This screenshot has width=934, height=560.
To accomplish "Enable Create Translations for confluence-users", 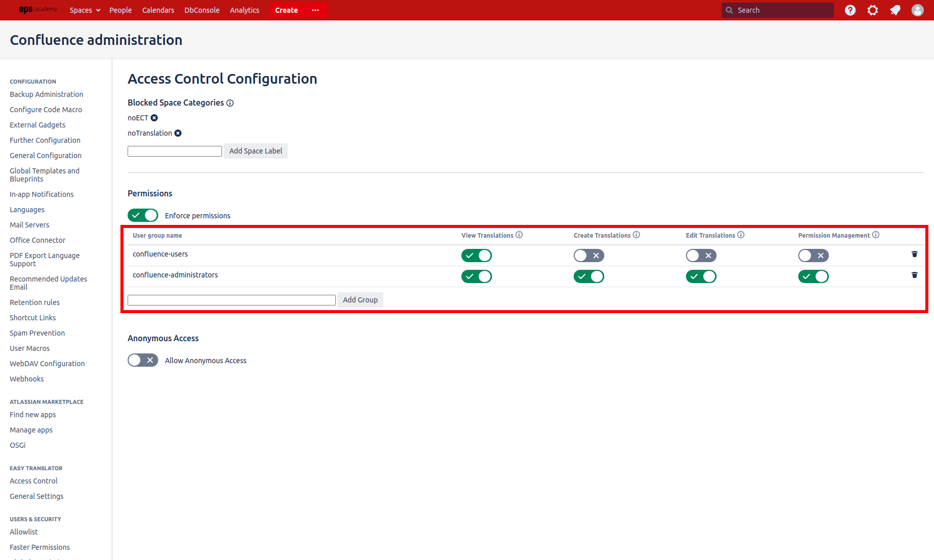I will (x=588, y=256).
